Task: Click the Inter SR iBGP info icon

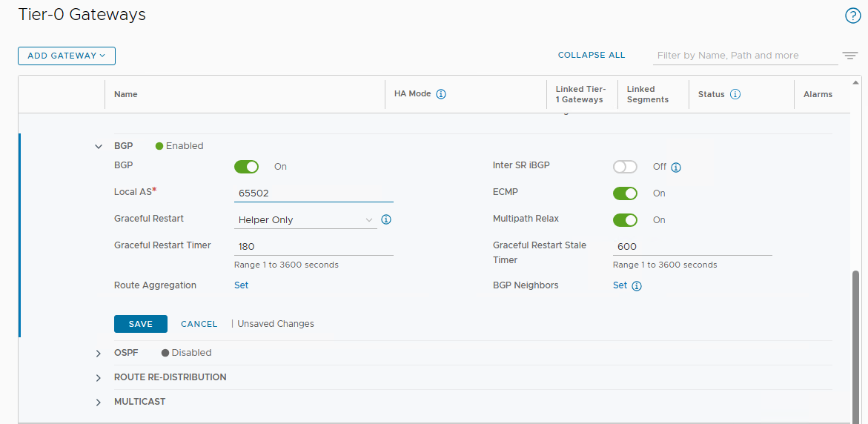Action: click(x=676, y=168)
